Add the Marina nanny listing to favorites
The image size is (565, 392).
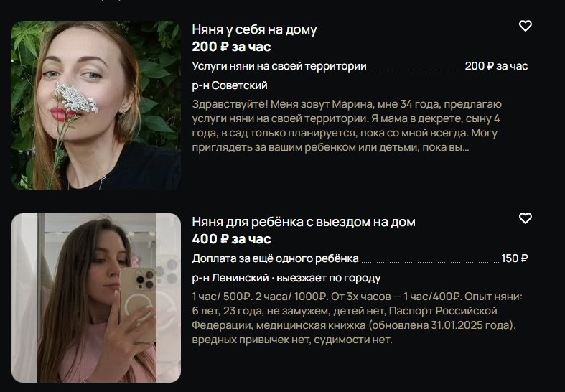coord(525,26)
